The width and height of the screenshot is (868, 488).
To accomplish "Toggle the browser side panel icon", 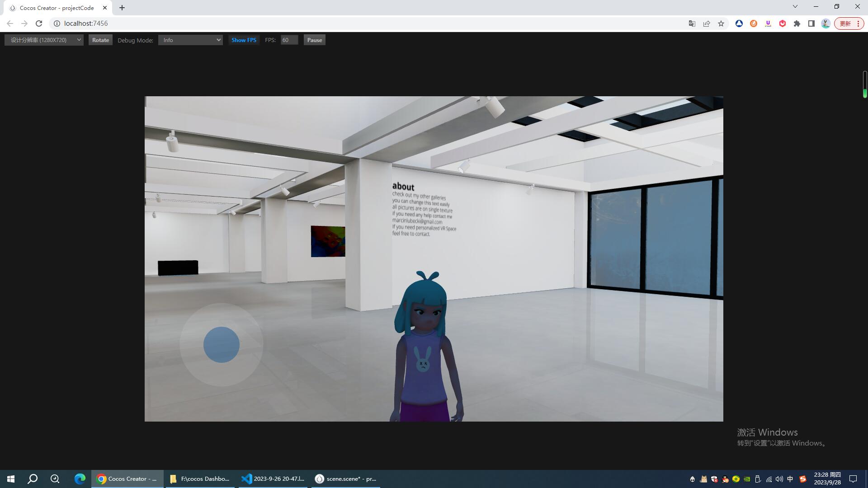I will tap(811, 23).
